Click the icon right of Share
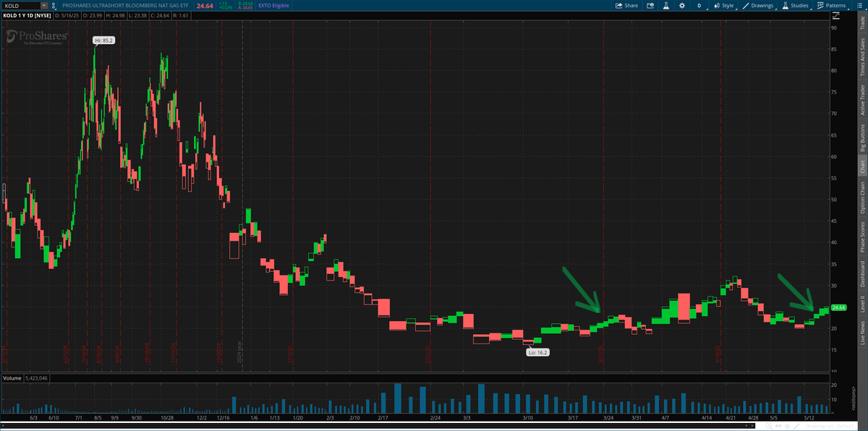The width and height of the screenshot is (868, 431). tap(650, 5)
